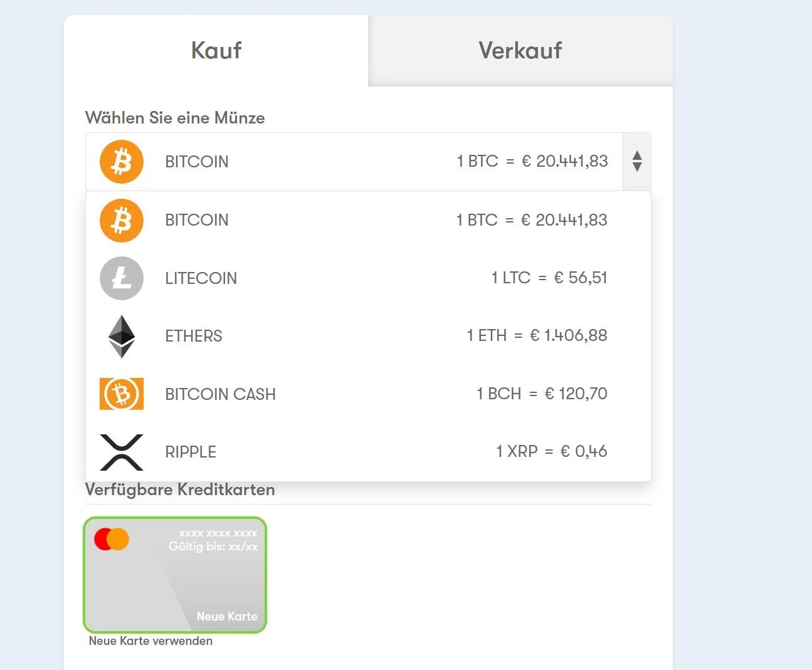Toggle the coin selector up-down arrows
The image size is (812, 670).
click(637, 161)
